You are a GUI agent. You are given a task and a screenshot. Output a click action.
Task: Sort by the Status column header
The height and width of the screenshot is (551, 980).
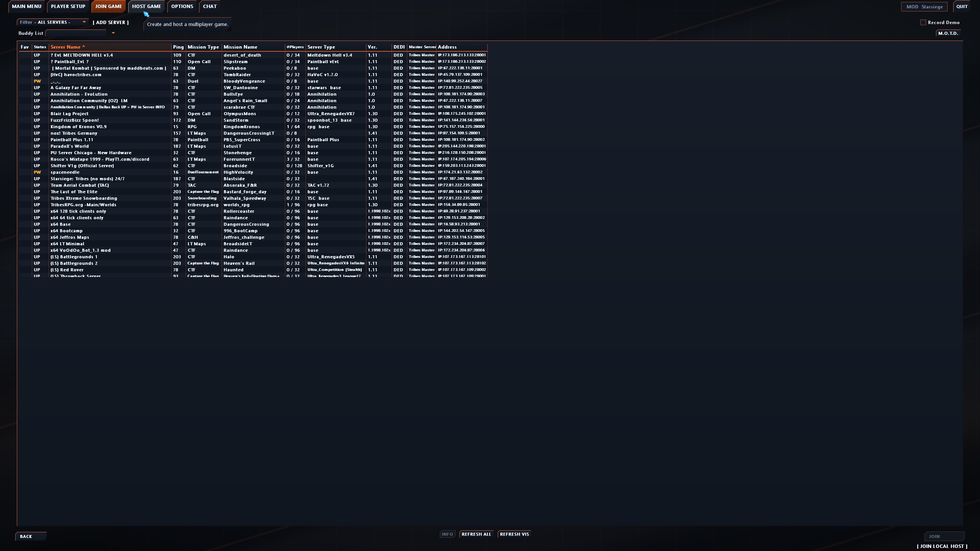tap(40, 47)
